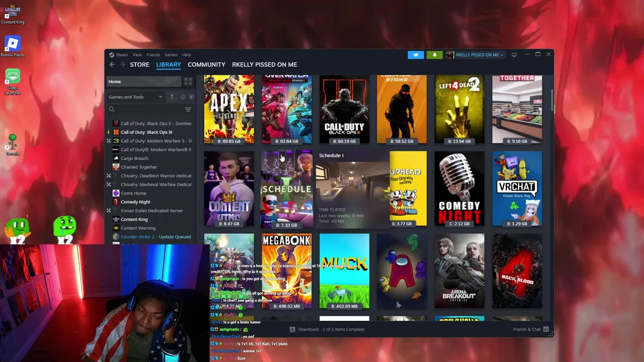The height and width of the screenshot is (362, 644).
Task: Open VRChat game cover
Action: click(517, 189)
